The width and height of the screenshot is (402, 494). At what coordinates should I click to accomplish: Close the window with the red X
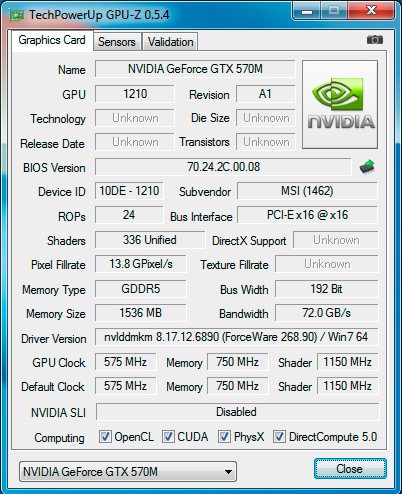click(x=371, y=11)
